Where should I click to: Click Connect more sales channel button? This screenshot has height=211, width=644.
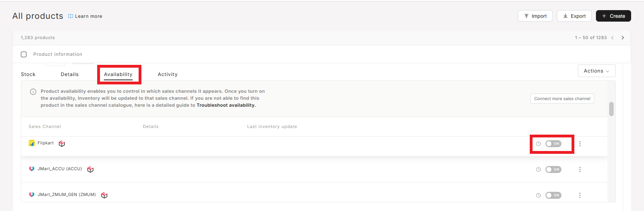(562, 99)
